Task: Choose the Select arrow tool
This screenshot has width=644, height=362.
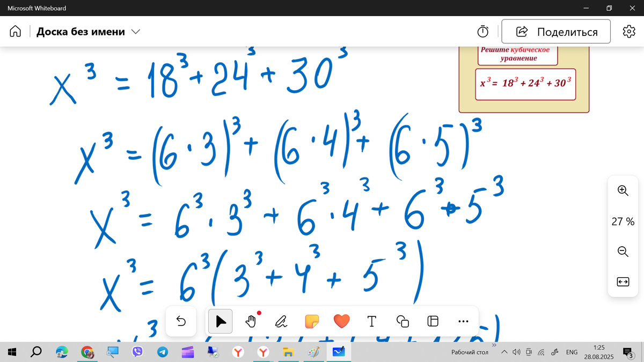Action: point(221,321)
